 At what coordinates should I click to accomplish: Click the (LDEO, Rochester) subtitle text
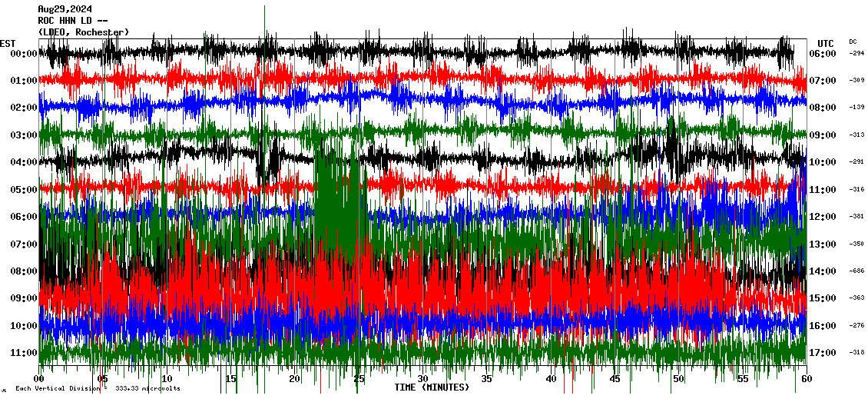point(83,32)
